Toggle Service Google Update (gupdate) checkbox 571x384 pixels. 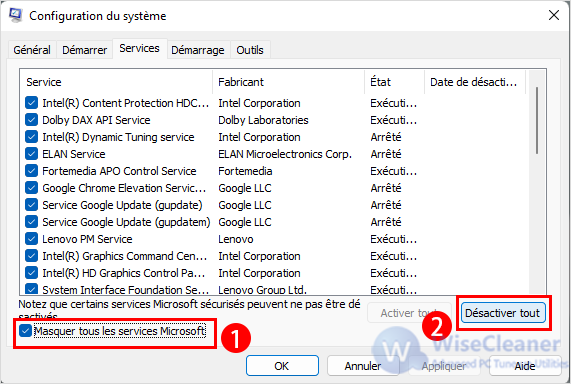(31, 205)
